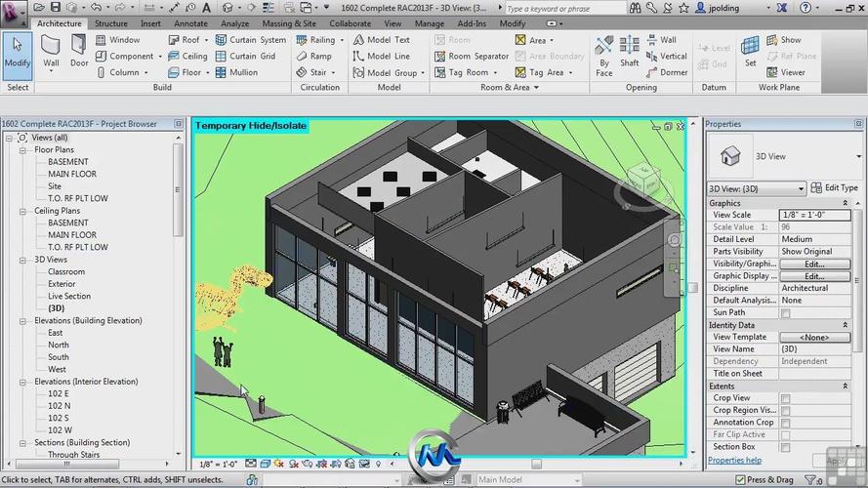The image size is (868, 488).
Task: Collapse the Floor Plans tree node
Action: [22, 150]
